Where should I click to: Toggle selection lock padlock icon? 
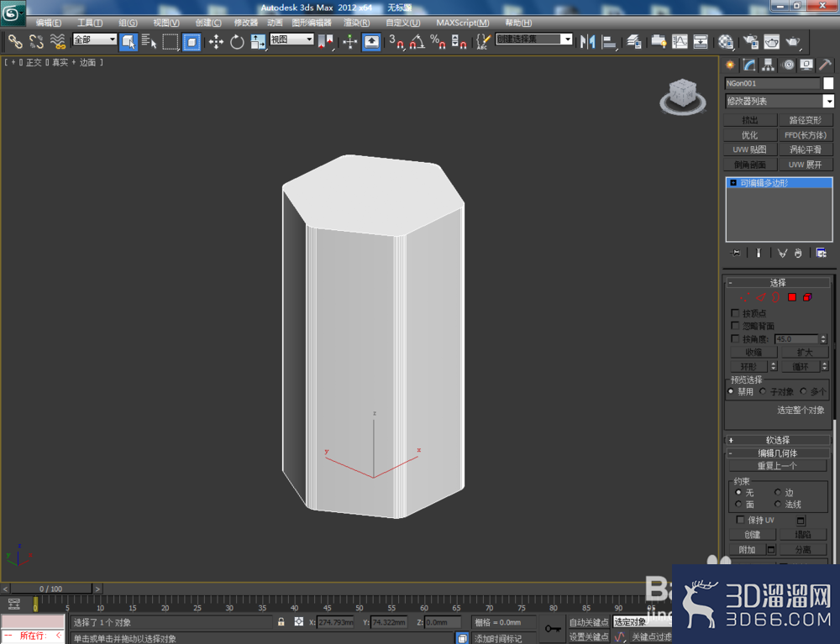(281, 622)
